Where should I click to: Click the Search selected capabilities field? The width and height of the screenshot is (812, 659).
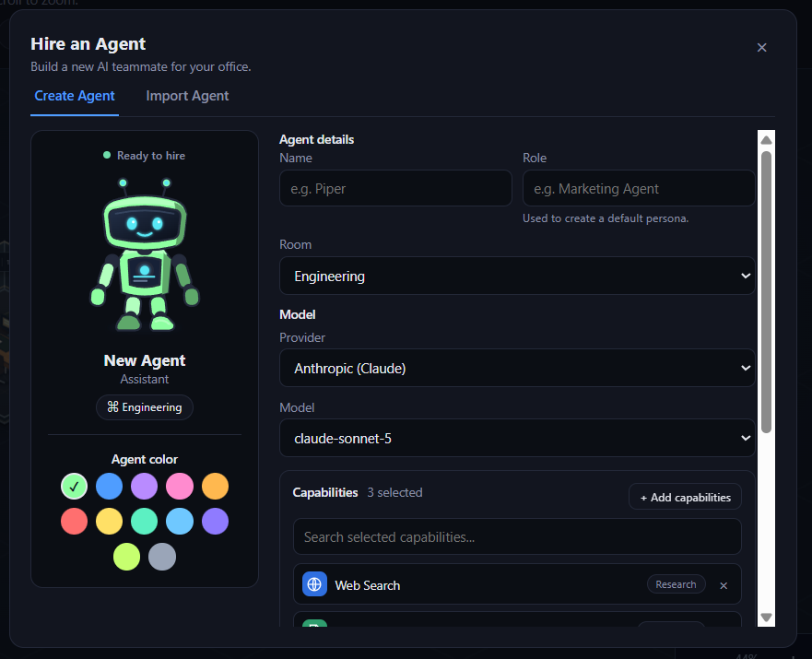(517, 536)
